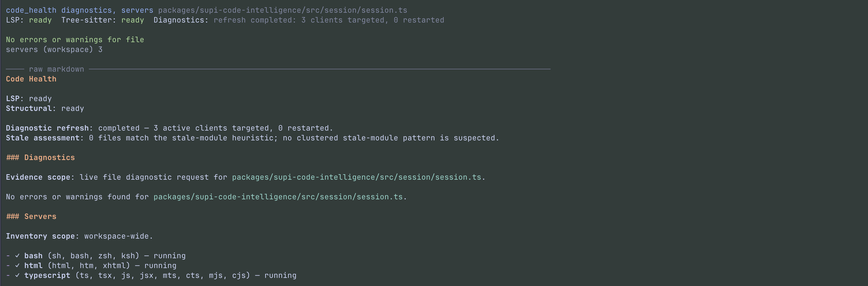Click the ### marker before Diagnostics heading
868x286 pixels.
(x=13, y=157)
